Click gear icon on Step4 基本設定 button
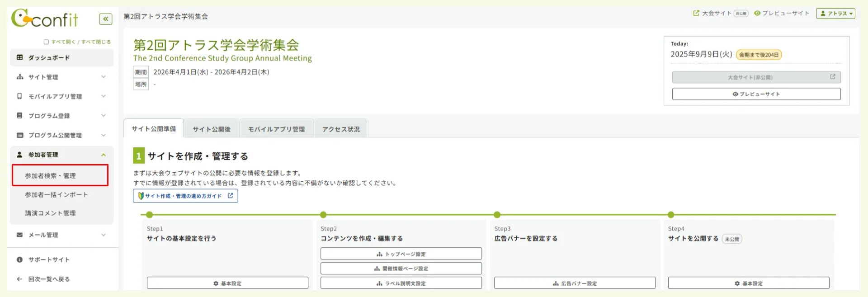The width and height of the screenshot is (868, 297). click(737, 283)
